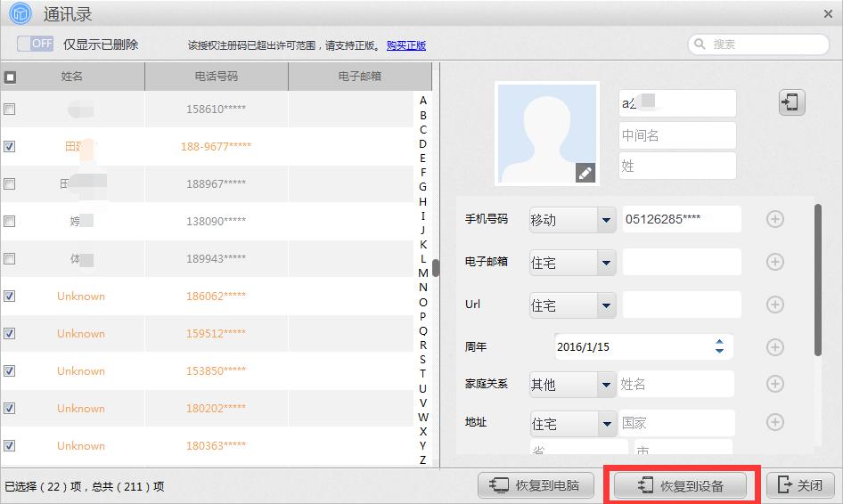Click the empty Url value field
843x504 pixels.
coord(682,305)
